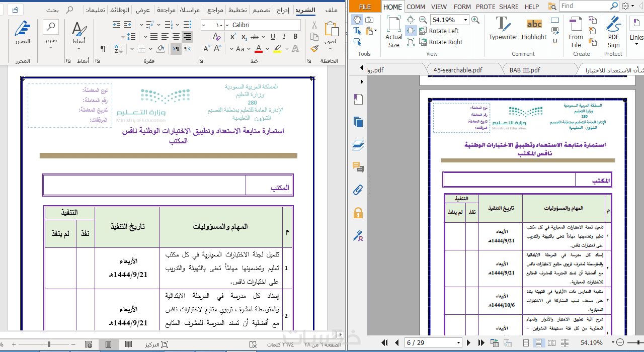
Task: Activate the Highlight tool in Foxit
Action: click(x=534, y=29)
